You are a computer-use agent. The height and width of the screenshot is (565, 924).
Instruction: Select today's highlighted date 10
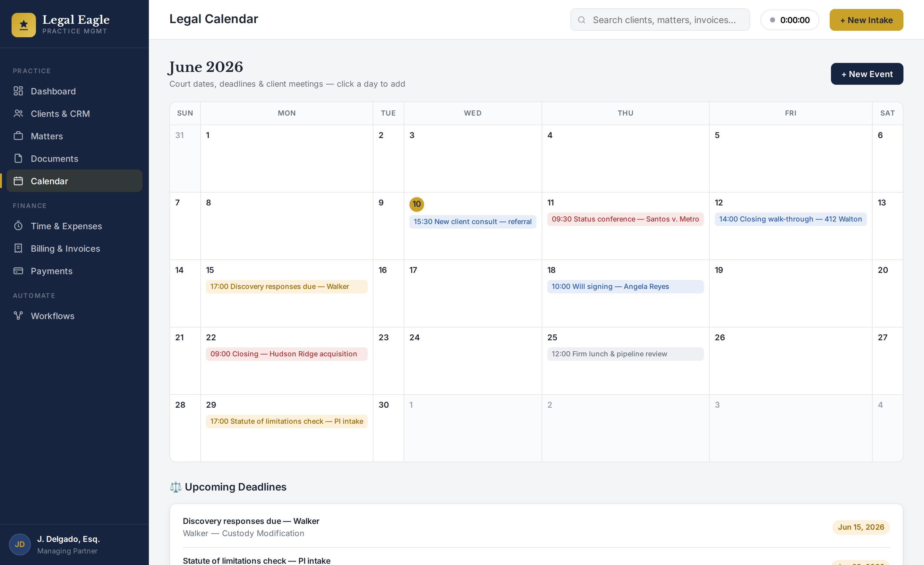point(417,204)
